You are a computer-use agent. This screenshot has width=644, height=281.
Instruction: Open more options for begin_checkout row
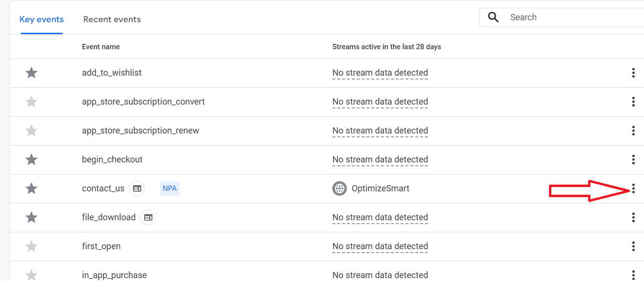click(633, 160)
